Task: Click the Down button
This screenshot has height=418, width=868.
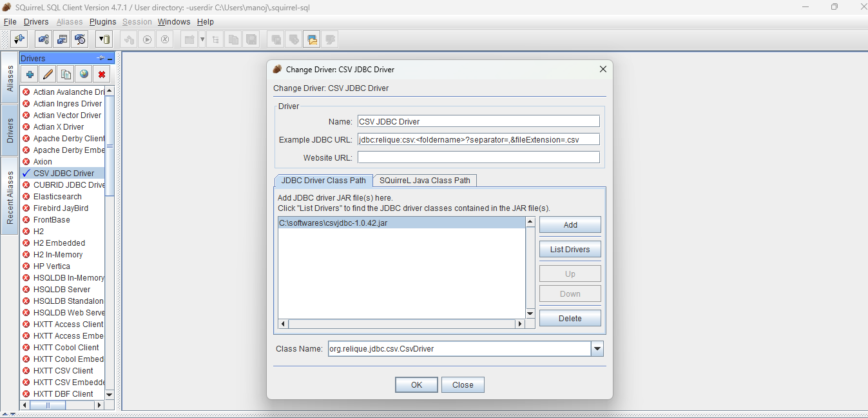Action: pos(570,294)
